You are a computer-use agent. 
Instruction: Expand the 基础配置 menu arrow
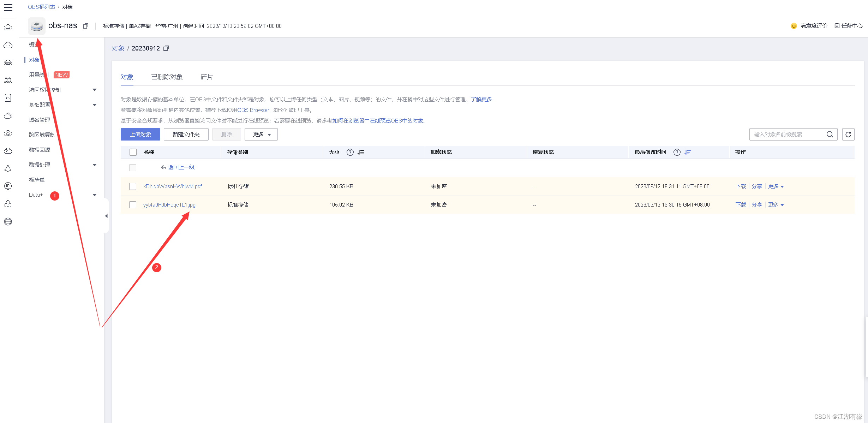pyautogui.click(x=95, y=105)
